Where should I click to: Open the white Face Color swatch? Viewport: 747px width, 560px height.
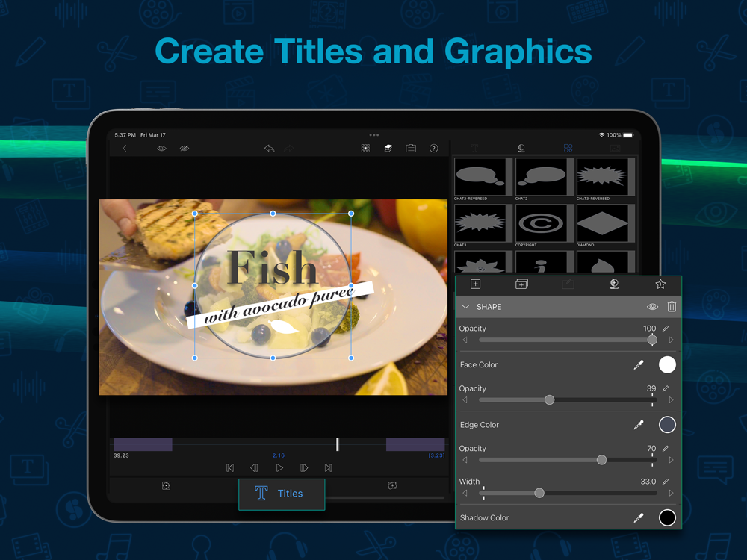(667, 365)
